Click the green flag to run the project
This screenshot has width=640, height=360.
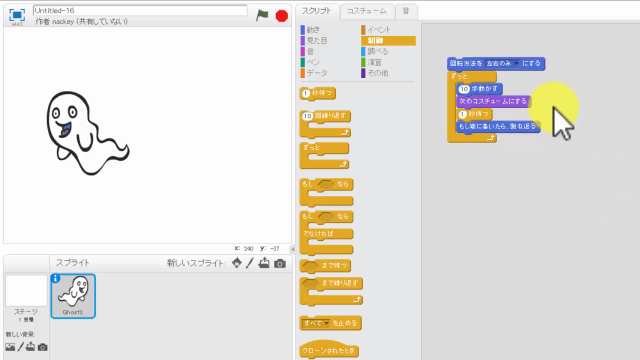tap(262, 16)
